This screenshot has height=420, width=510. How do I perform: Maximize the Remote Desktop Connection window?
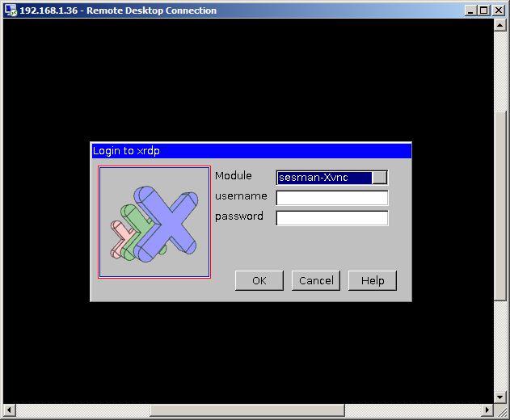pyautogui.click(x=484, y=10)
